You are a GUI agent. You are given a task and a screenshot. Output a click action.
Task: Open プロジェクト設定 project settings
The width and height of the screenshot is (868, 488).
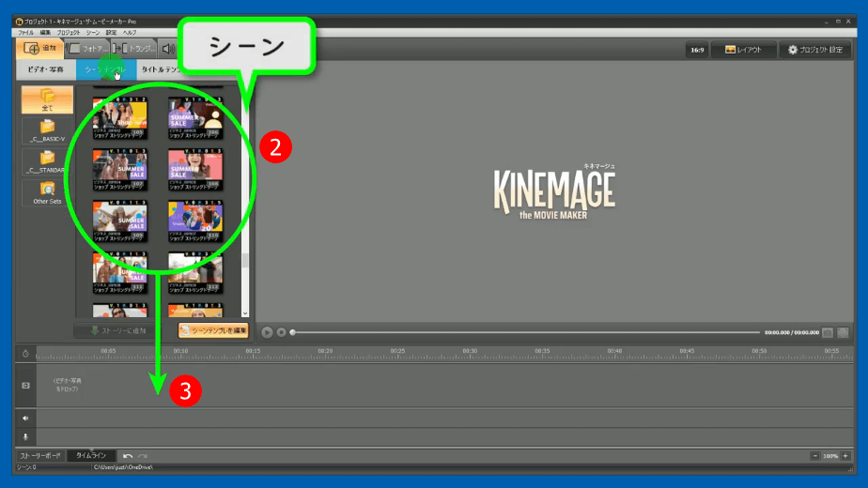click(816, 50)
